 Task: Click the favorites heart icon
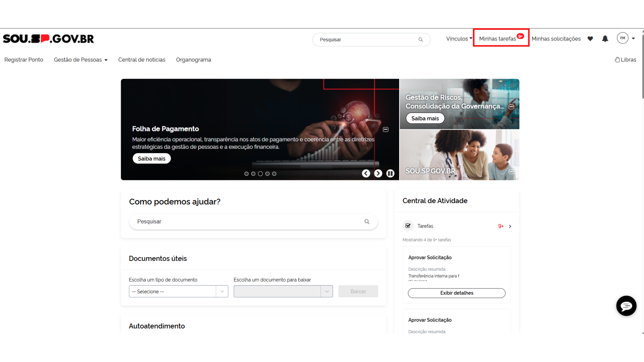[590, 39]
